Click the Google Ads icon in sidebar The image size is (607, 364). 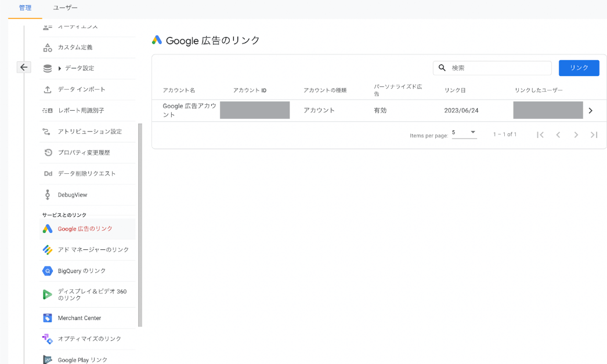click(x=47, y=229)
